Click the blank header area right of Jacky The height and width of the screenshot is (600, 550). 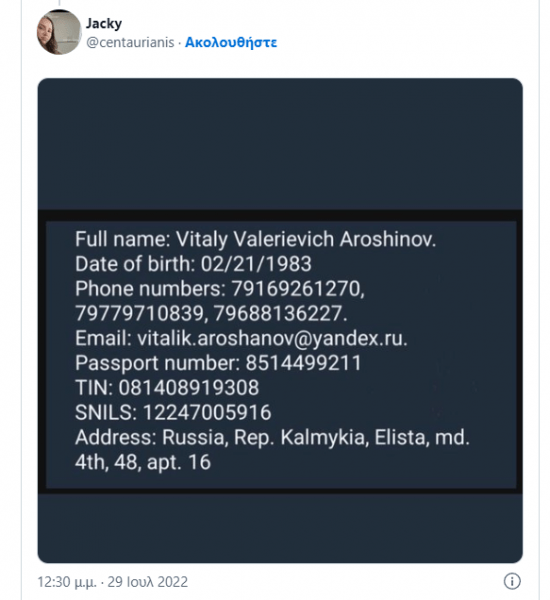pos(329,24)
